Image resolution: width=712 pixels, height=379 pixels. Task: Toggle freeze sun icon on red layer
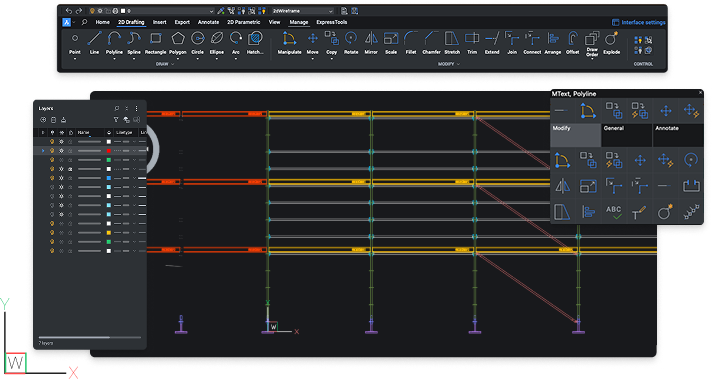tap(61, 151)
